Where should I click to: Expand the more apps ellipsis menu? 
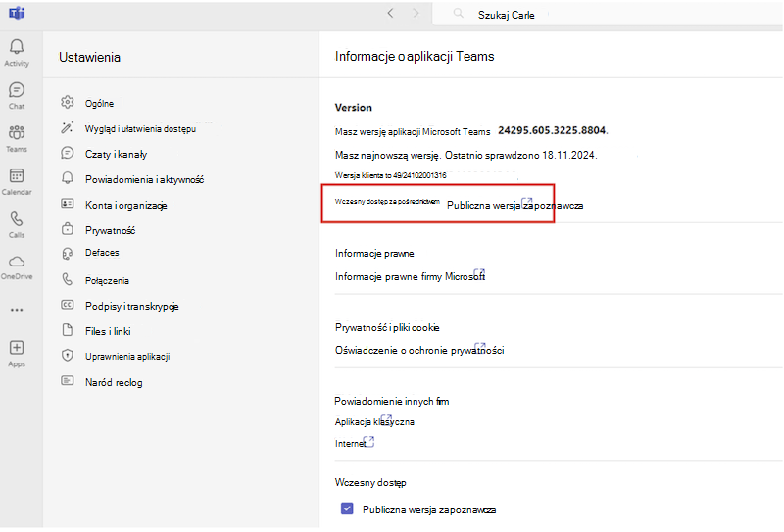[17, 310]
